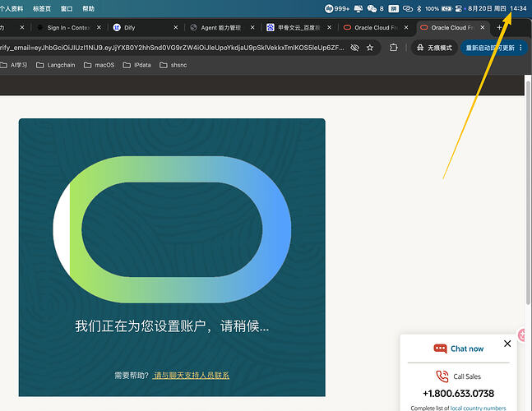Screen dimensions: 532x411
Task: Open a new tab with plus button
Action: tap(499, 27)
